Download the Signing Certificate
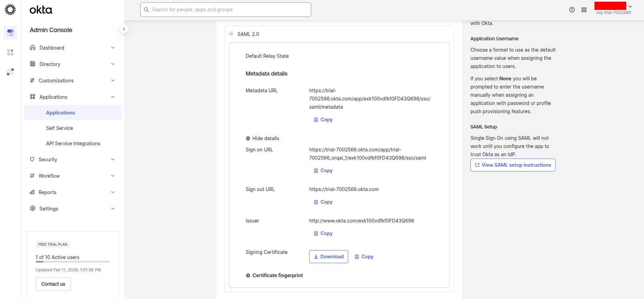The height and width of the screenshot is (299, 644). [x=329, y=257]
